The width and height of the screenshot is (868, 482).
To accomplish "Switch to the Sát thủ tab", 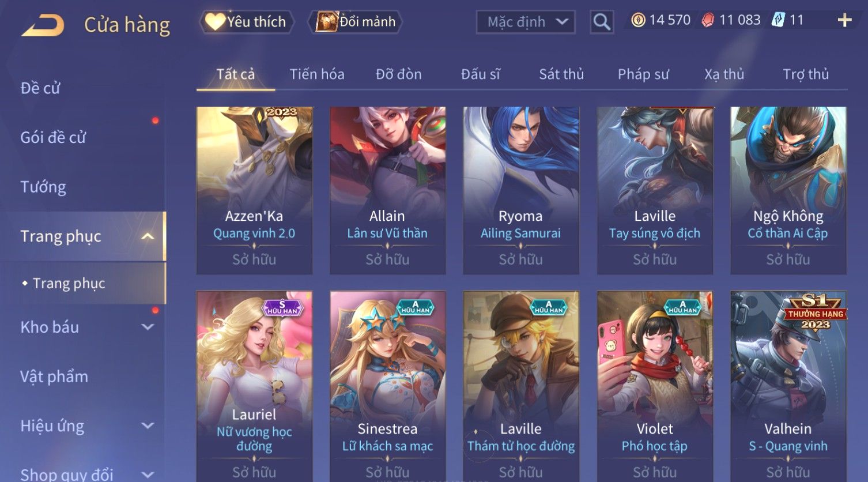I will pyautogui.click(x=561, y=74).
